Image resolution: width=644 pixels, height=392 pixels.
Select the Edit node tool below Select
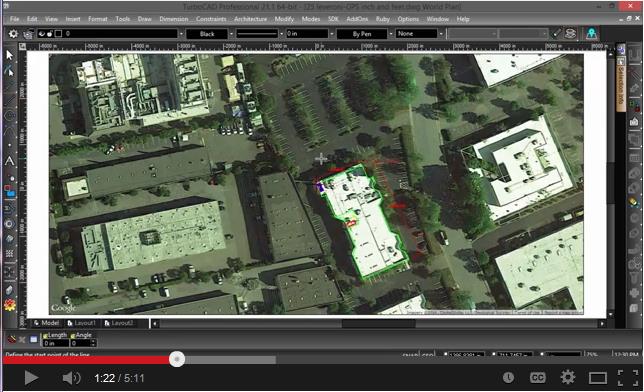[x=9, y=71]
